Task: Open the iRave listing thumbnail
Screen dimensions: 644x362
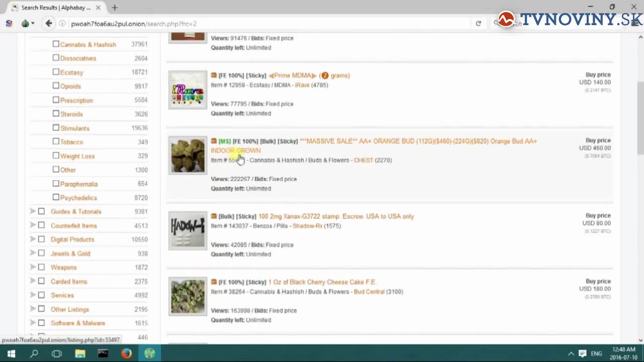Action: 188,90
